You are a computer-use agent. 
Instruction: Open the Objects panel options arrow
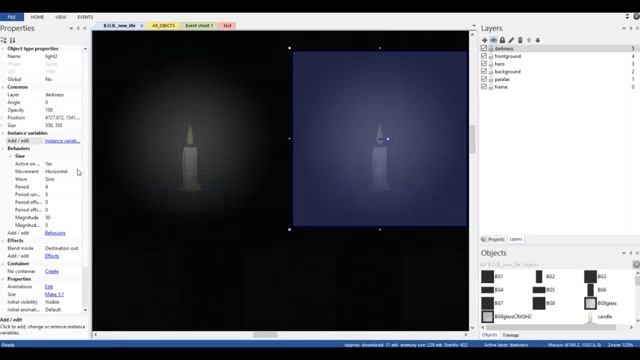click(624, 253)
